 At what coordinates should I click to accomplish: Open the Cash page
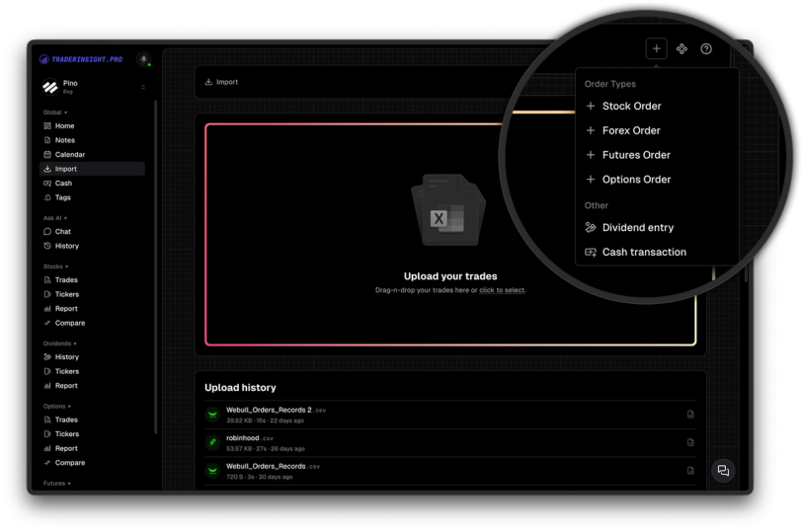click(92, 184)
